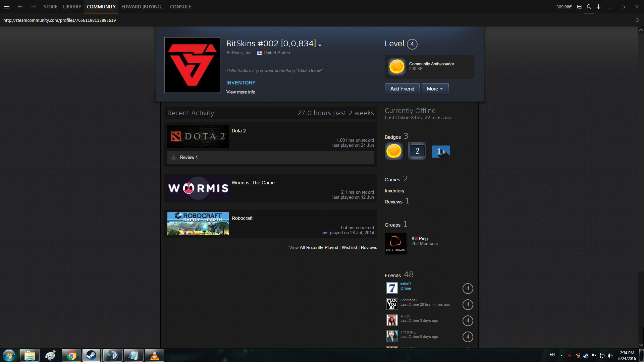
Task: Open the Review 1 bar under Dota 2
Action: [x=271, y=158]
